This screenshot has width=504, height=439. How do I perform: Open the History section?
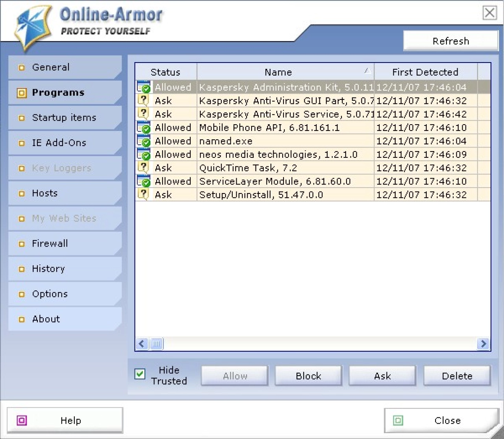coord(65,269)
